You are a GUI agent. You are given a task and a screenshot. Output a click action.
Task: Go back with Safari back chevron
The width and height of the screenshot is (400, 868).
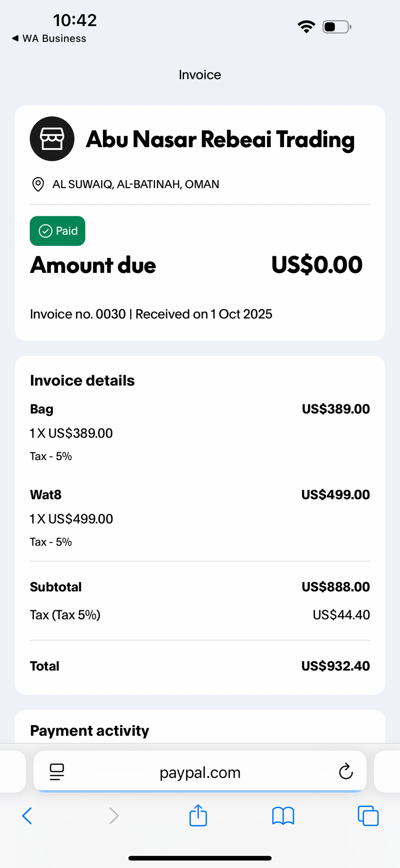click(x=27, y=816)
